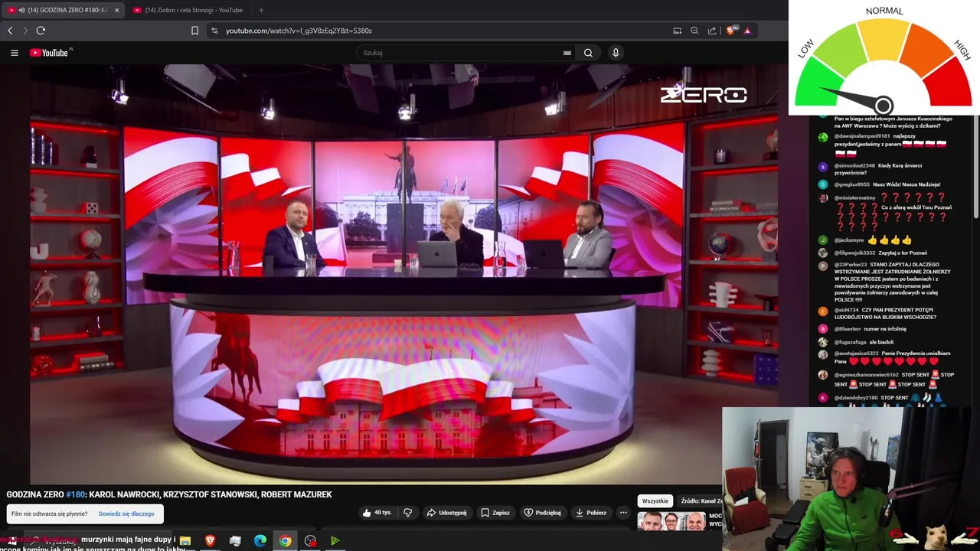
Task: Click the #180 hashtag in video title
Action: (x=76, y=494)
